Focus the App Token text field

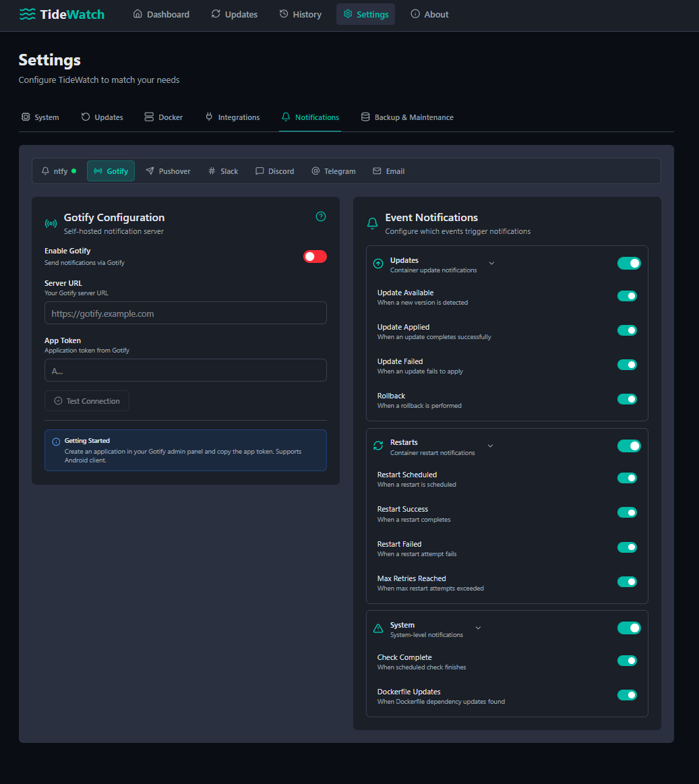pos(185,371)
